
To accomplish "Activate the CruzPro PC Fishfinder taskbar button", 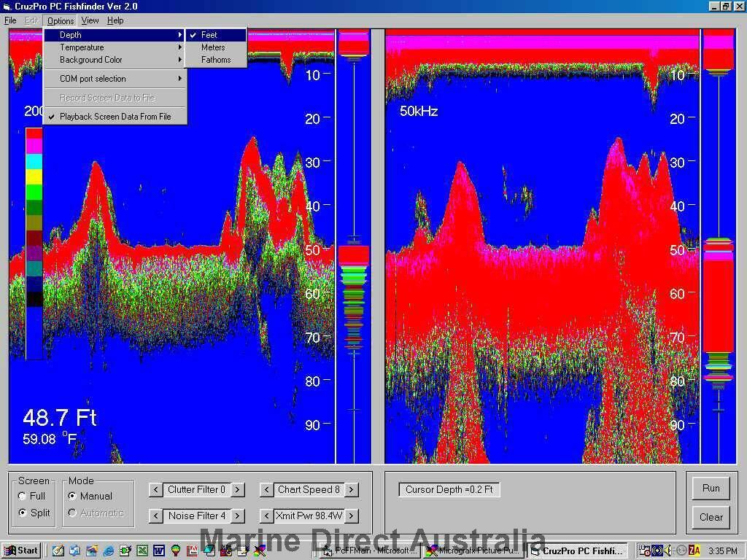I will (x=578, y=551).
